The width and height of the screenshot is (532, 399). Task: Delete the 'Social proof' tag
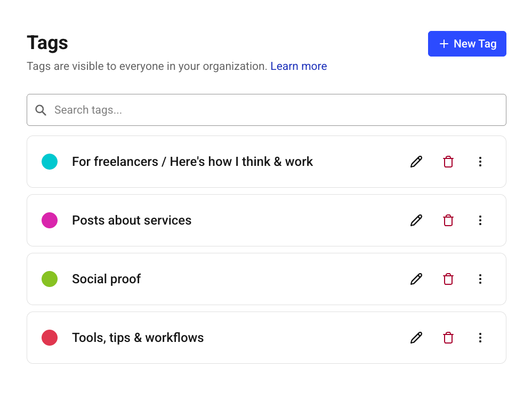tap(448, 279)
